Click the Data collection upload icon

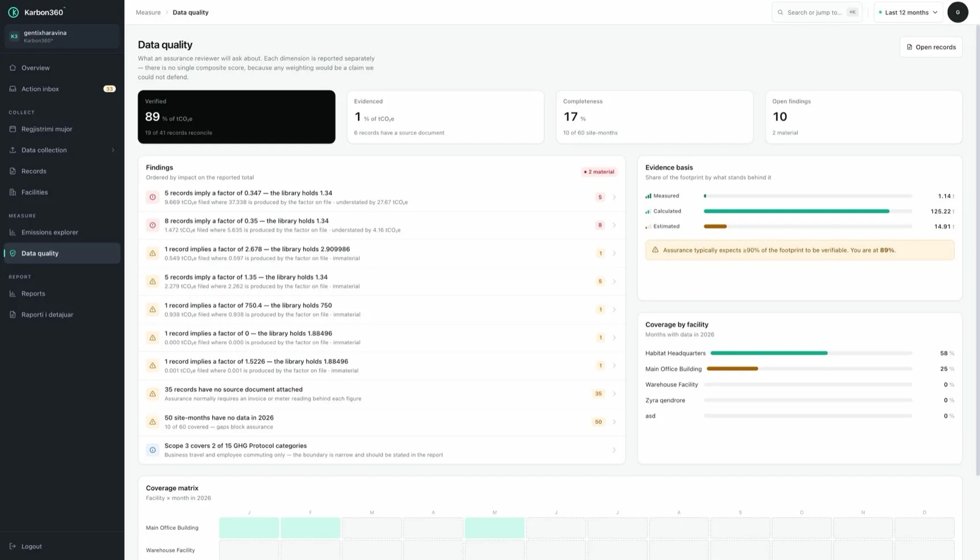point(13,150)
